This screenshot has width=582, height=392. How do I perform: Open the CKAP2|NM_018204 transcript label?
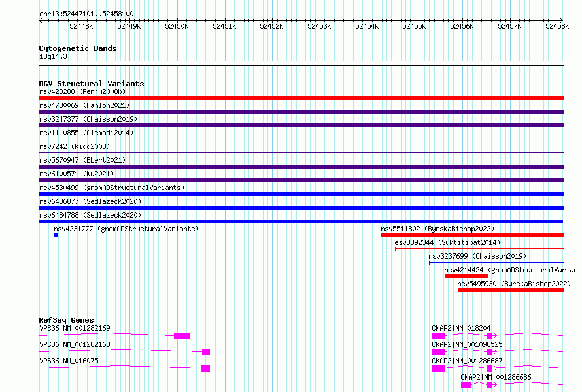[x=461, y=328]
